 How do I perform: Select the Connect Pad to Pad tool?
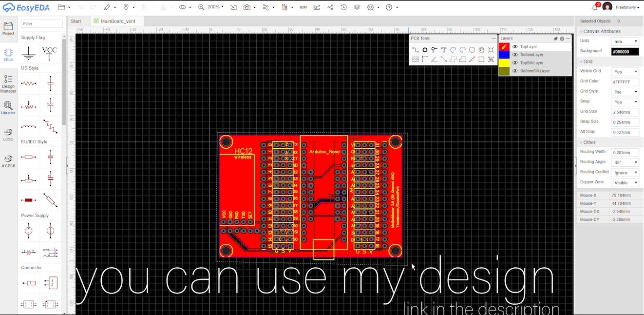pos(444,59)
